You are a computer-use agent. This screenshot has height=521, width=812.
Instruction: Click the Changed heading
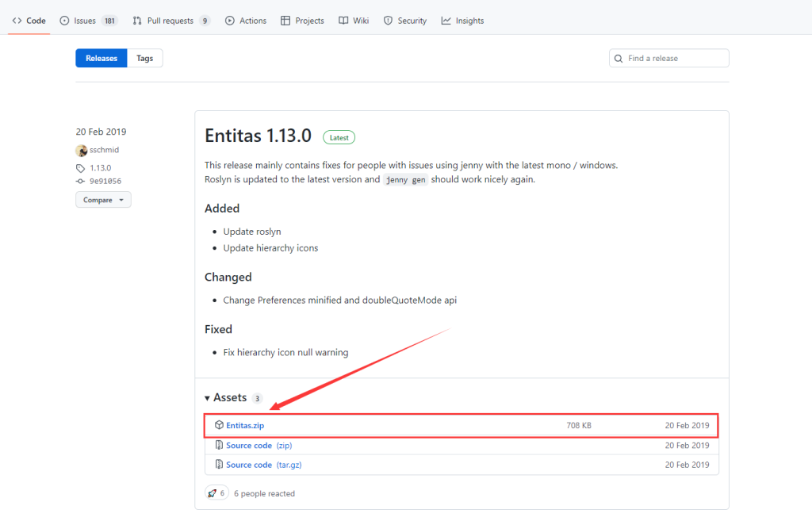[228, 277]
